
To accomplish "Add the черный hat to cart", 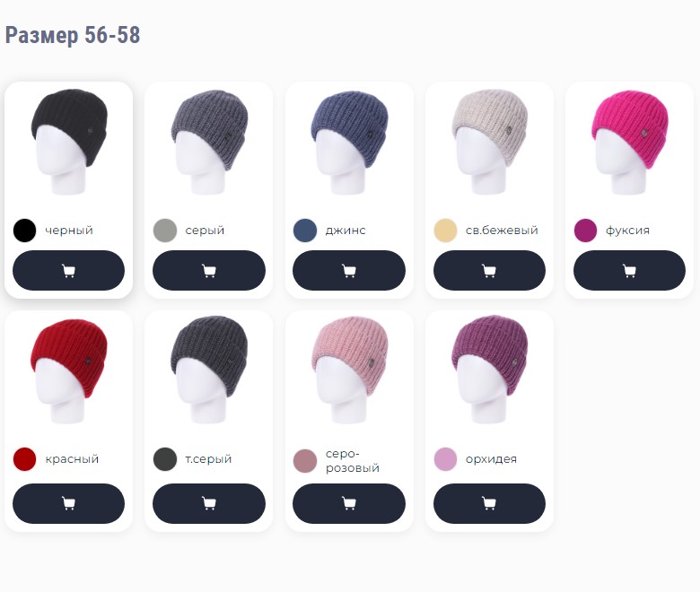I will click(x=68, y=270).
